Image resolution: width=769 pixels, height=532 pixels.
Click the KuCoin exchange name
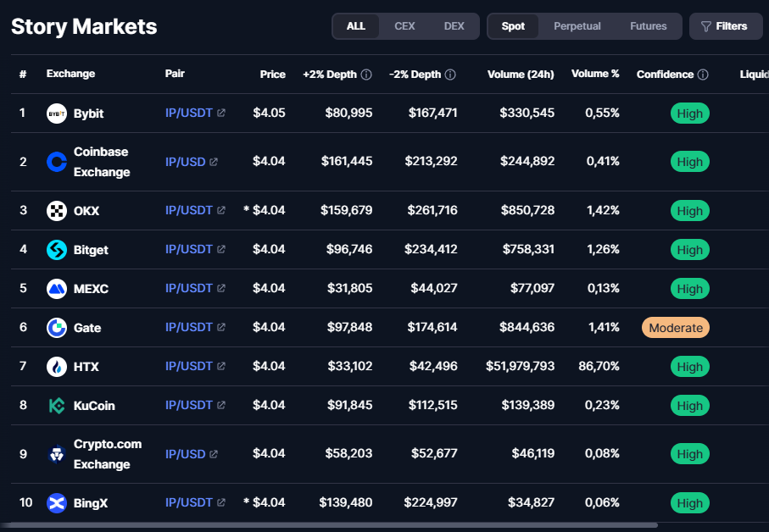[94, 406]
